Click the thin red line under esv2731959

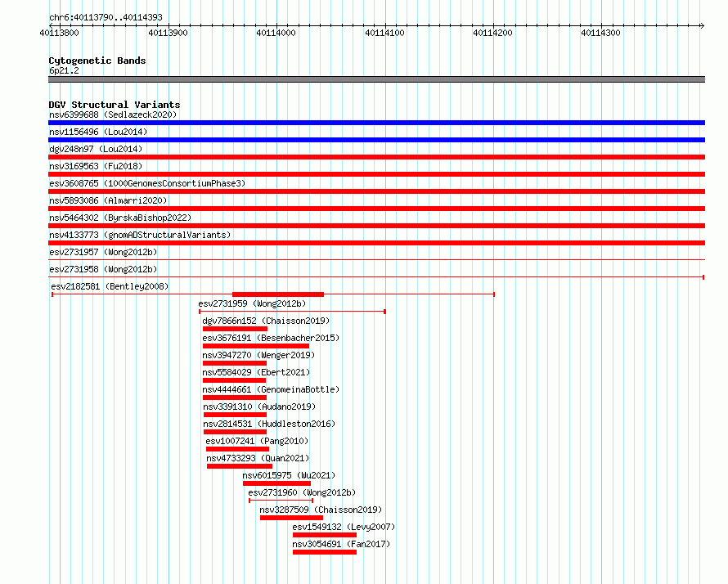click(x=293, y=312)
